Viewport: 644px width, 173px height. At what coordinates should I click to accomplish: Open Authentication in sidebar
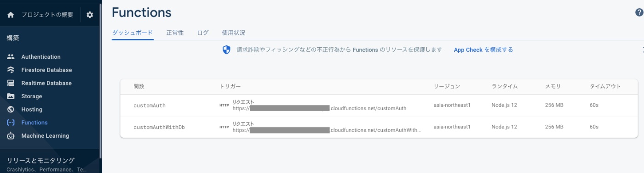coord(41,57)
